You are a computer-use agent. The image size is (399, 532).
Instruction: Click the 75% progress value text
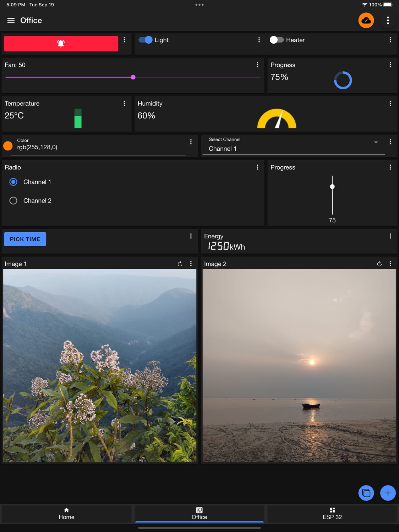click(x=279, y=77)
